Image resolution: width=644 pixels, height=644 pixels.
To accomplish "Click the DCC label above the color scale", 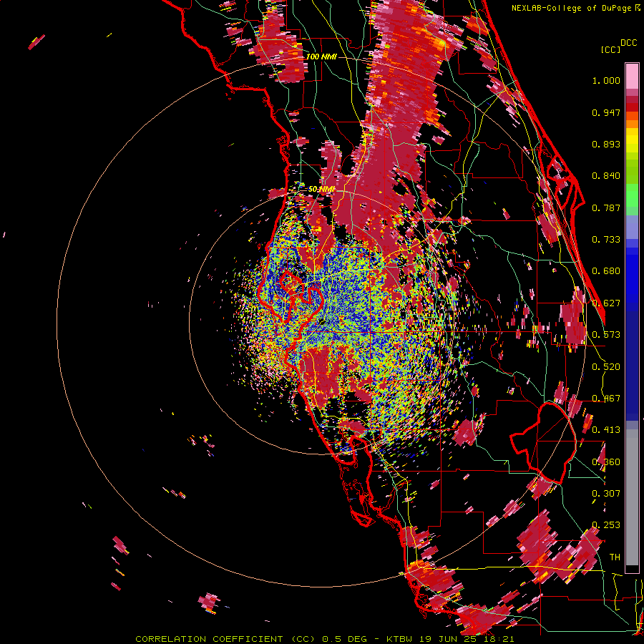I will (628, 43).
